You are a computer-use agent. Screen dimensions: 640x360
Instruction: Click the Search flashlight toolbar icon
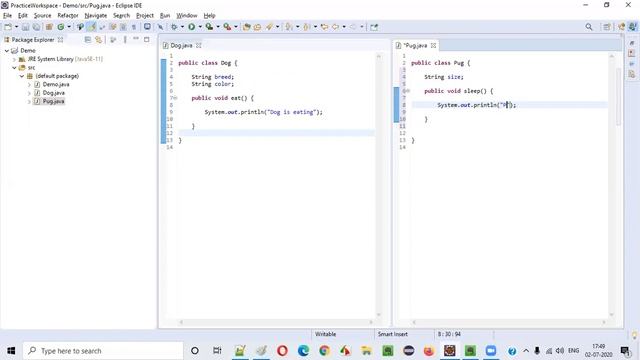point(269,27)
